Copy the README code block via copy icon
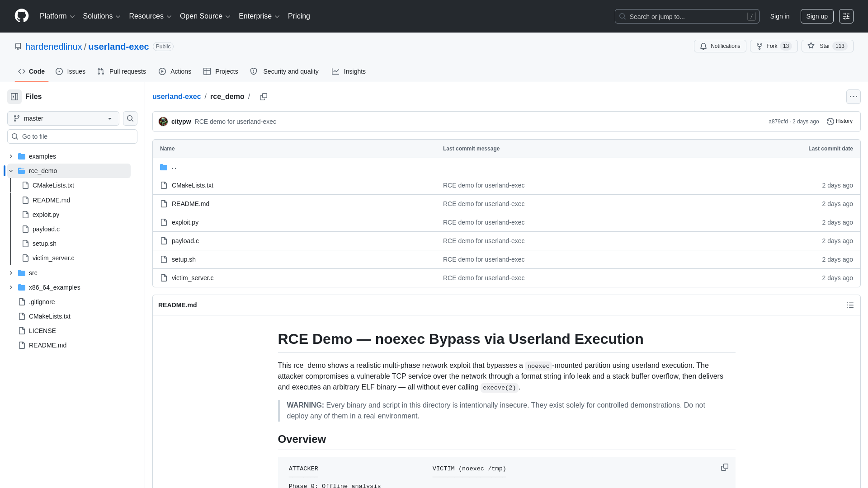Screen dimensions: 868x488 click(724, 467)
